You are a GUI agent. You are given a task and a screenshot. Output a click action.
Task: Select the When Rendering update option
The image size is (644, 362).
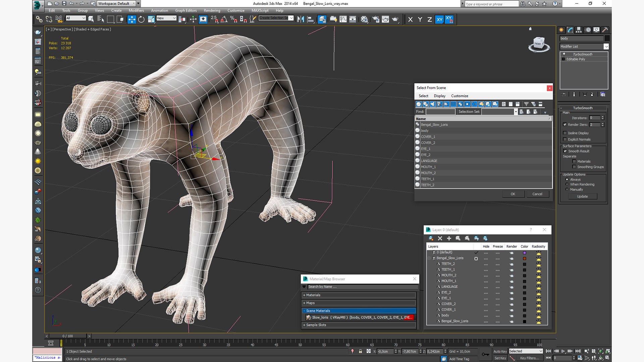[x=567, y=184]
